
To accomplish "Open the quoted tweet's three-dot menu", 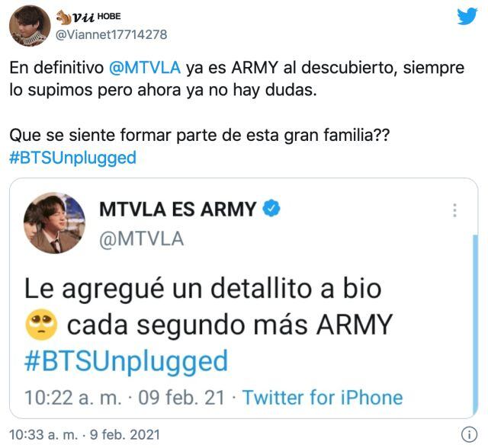I will tap(454, 210).
